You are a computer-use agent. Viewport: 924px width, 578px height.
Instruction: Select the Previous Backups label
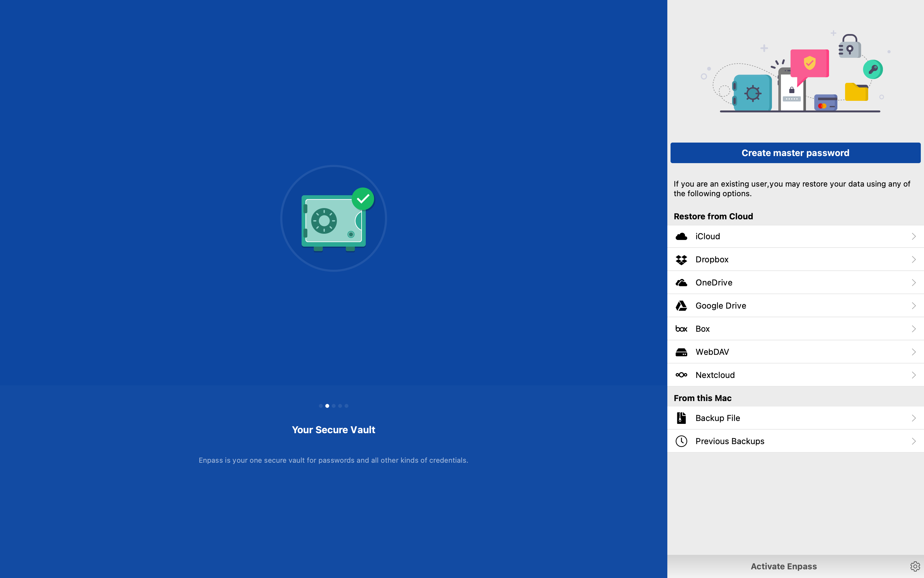pos(730,441)
